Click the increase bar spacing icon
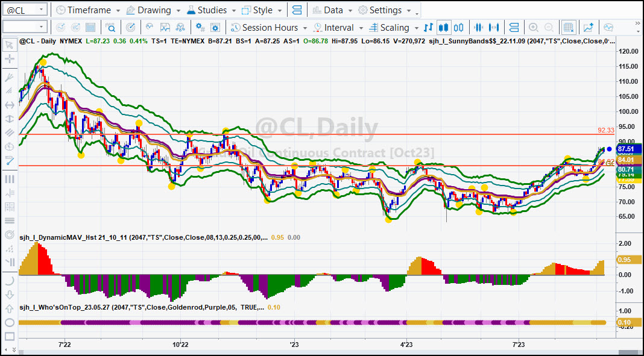Viewport: 644px width, 356px height. 494,28
